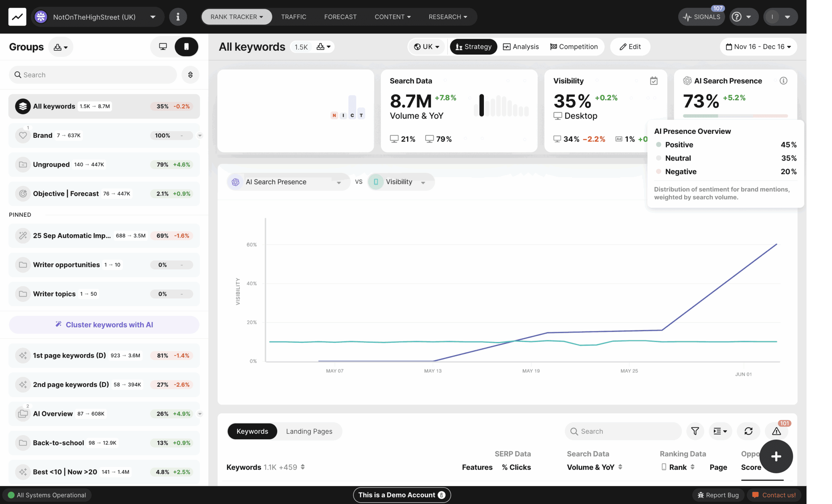Click the refresh keywords icon
This screenshot has height=504, width=832.
coord(748,431)
